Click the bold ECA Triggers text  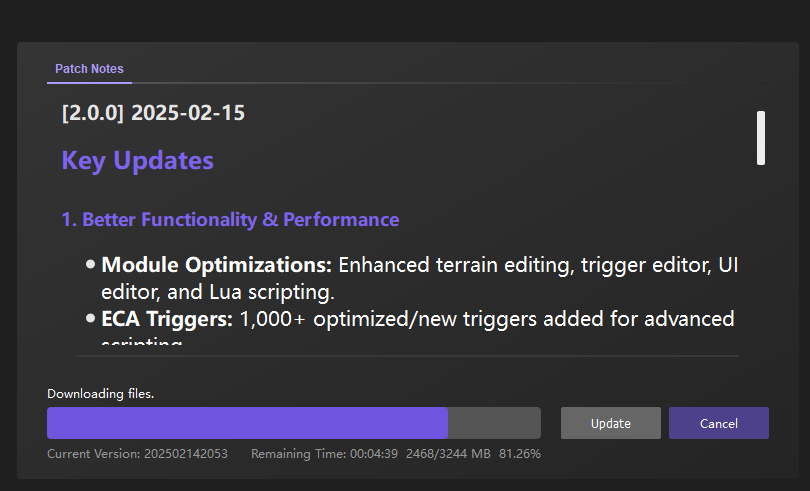[167, 319]
